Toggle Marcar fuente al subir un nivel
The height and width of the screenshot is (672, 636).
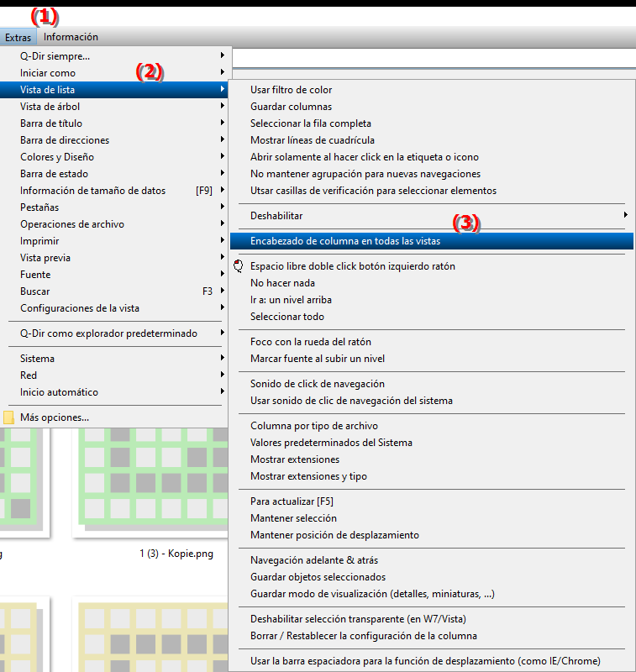click(x=432, y=359)
